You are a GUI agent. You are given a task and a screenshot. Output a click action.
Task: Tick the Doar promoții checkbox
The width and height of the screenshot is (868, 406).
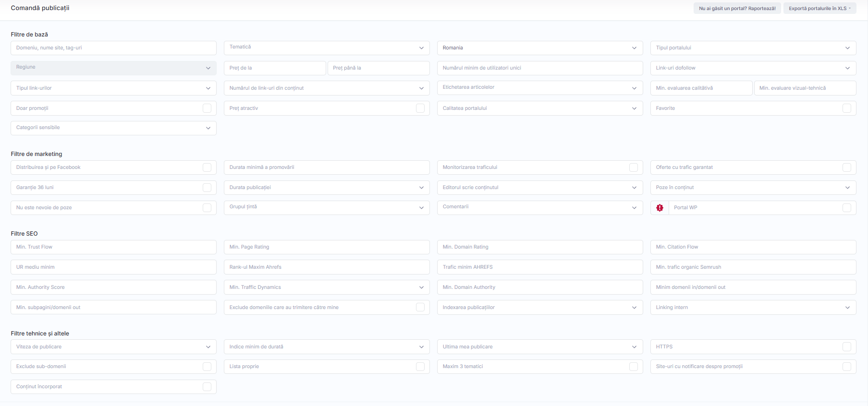click(207, 108)
